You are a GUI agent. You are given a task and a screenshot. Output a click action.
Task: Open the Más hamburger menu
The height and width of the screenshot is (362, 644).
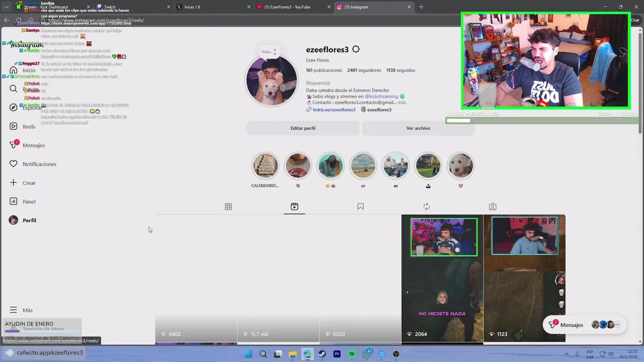[21, 310]
